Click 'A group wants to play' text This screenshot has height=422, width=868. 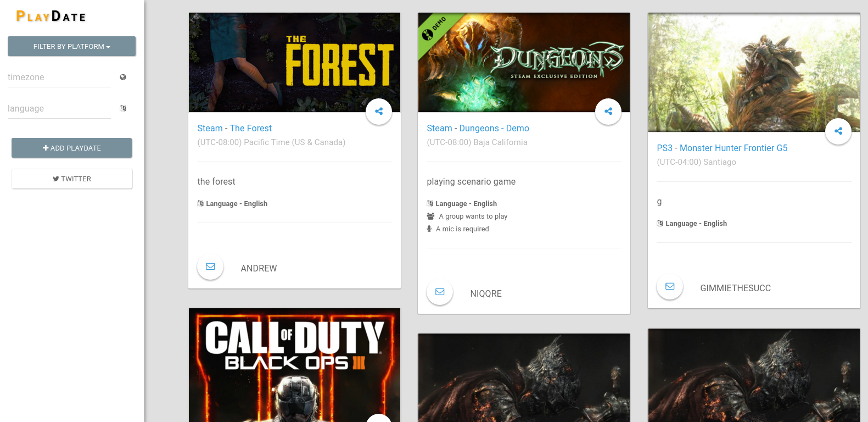(473, 216)
